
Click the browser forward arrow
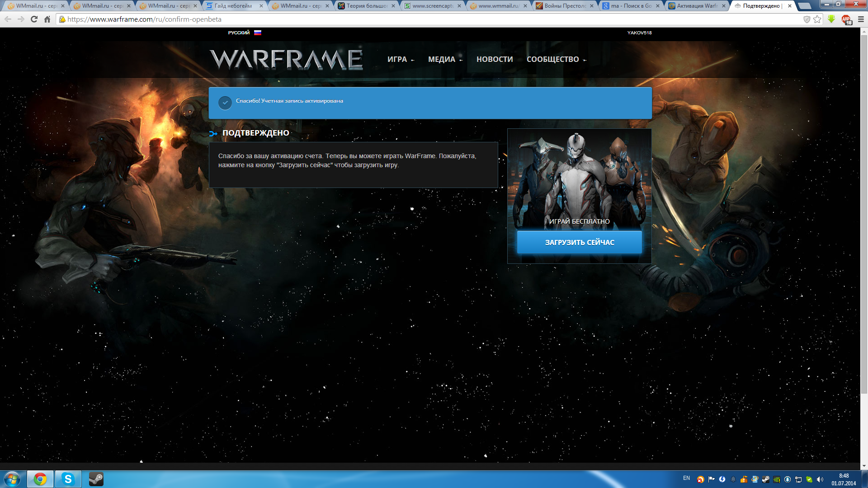click(x=21, y=19)
